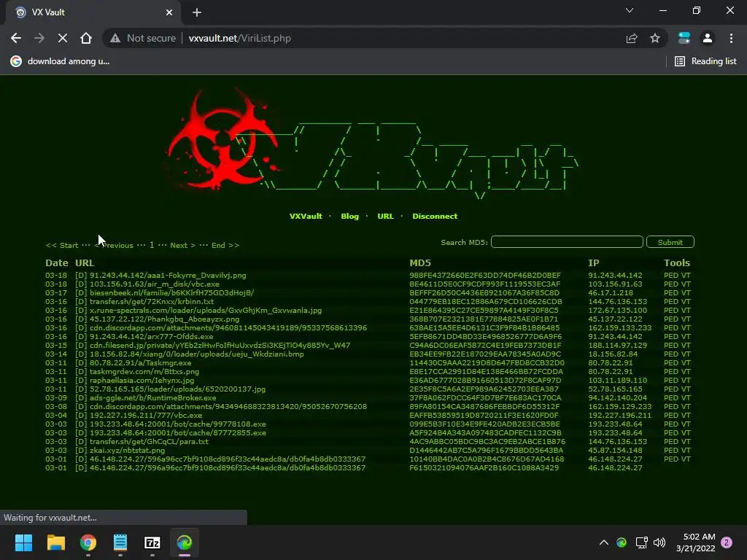747x560 pixels.
Task: Open the 91.243.44.142/arx777-Ofdds.exe entry
Action: tap(152, 337)
